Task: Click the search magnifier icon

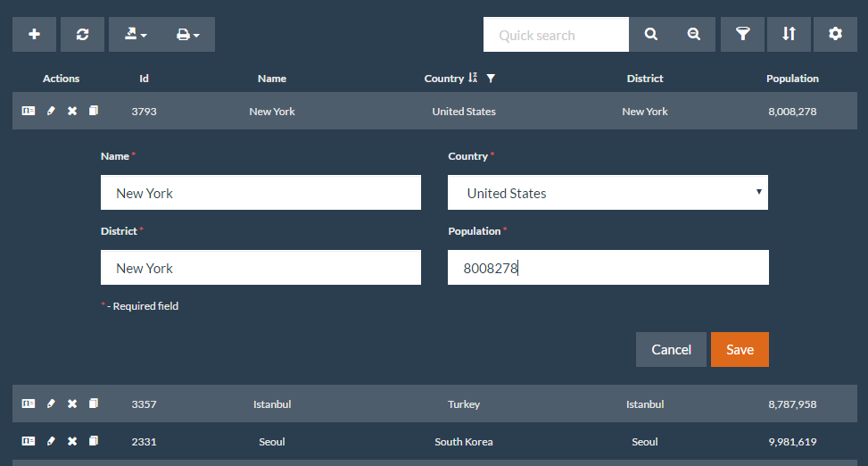Action: coord(651,34)
